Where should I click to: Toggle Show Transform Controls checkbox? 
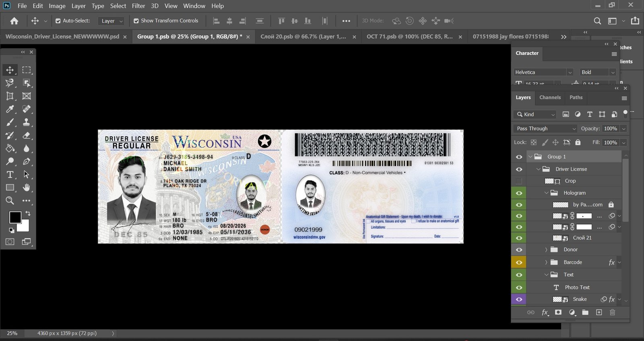tap(136, 21)
